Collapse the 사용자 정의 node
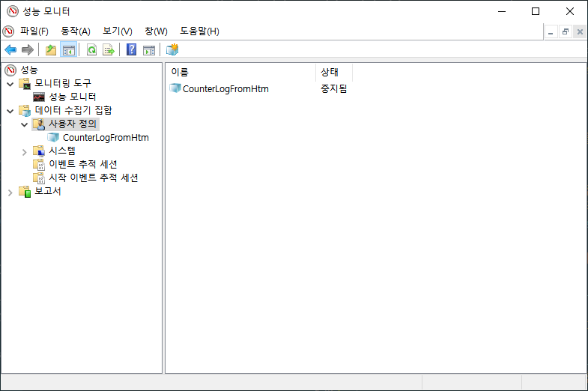588x391 pixels. tap(25, 124)
